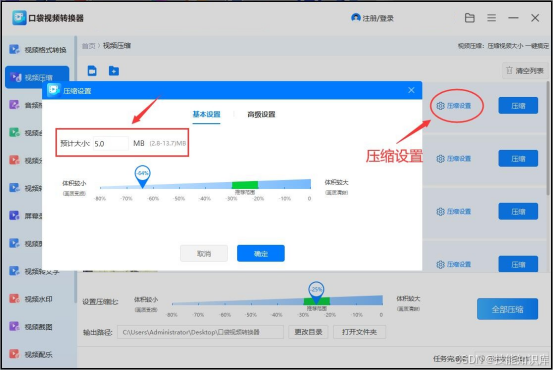The height and width of the screenshot is (371, 553).
Task: Click the green recommended zone on dialog slider
Action: tap(245, 185)
